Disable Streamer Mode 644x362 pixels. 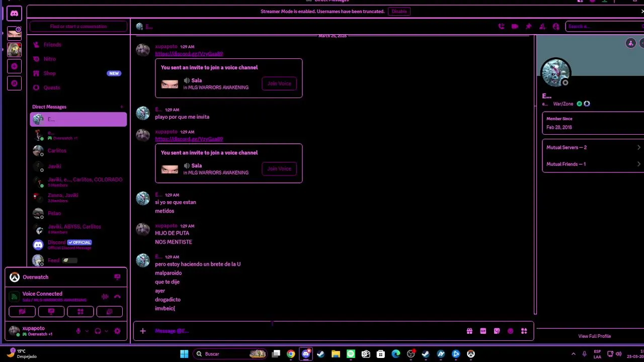point(399,11)
